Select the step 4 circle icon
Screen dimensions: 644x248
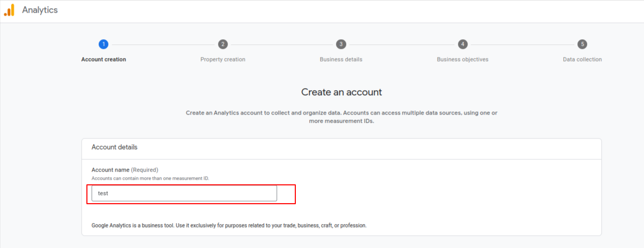[463, 44]
